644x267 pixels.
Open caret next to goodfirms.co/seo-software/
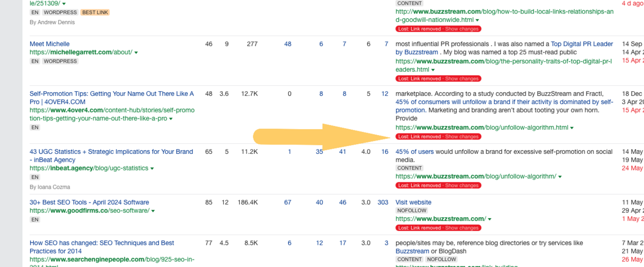click(153, 211)
